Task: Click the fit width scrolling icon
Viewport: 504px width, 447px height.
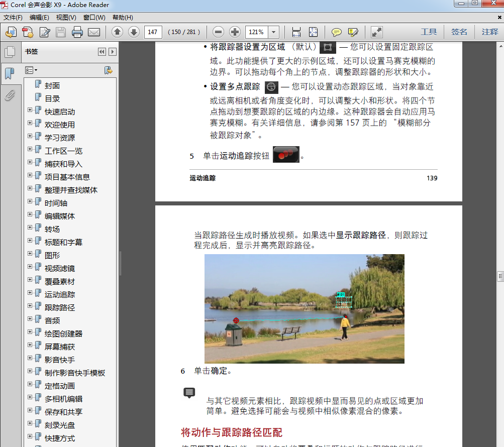Action: pos(296,32)
